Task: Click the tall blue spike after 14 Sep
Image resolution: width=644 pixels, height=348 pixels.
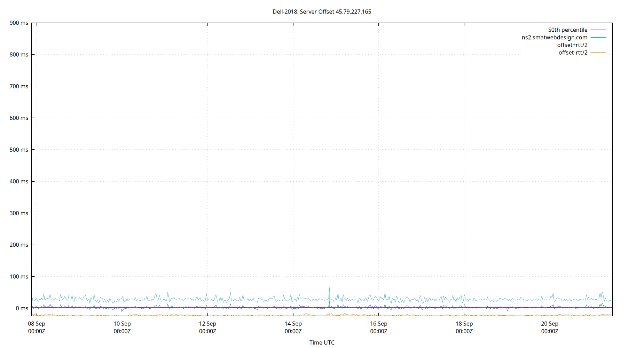Action: click(x=329, y=293)
